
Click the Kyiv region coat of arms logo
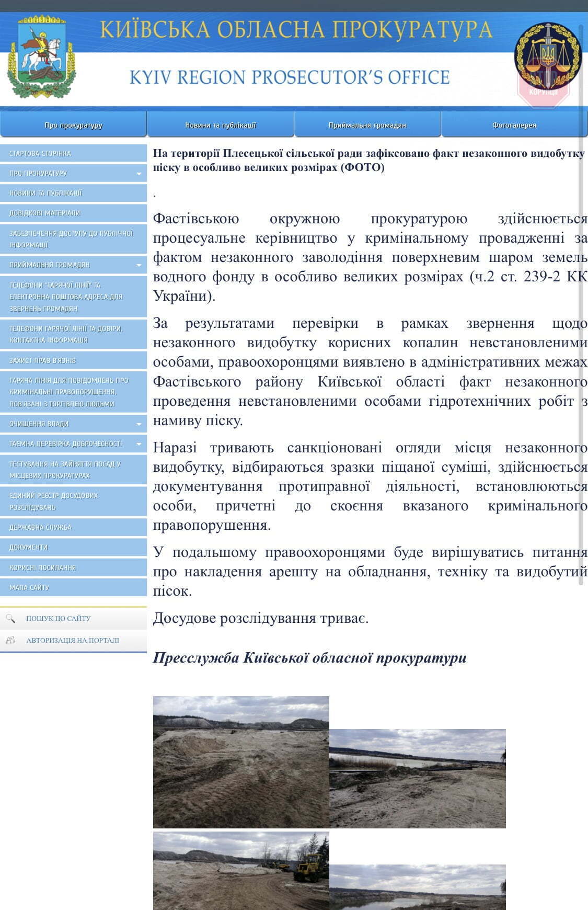pyautogui.click(x=41, y=56)
